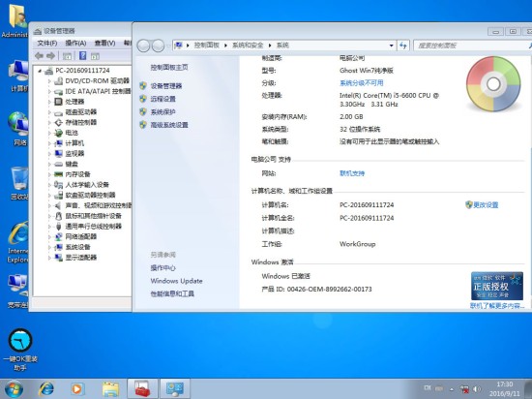Open 操作(A) menu in Device Manager
This screenshot has height=399, width=532.
click(x=75, y=44)
